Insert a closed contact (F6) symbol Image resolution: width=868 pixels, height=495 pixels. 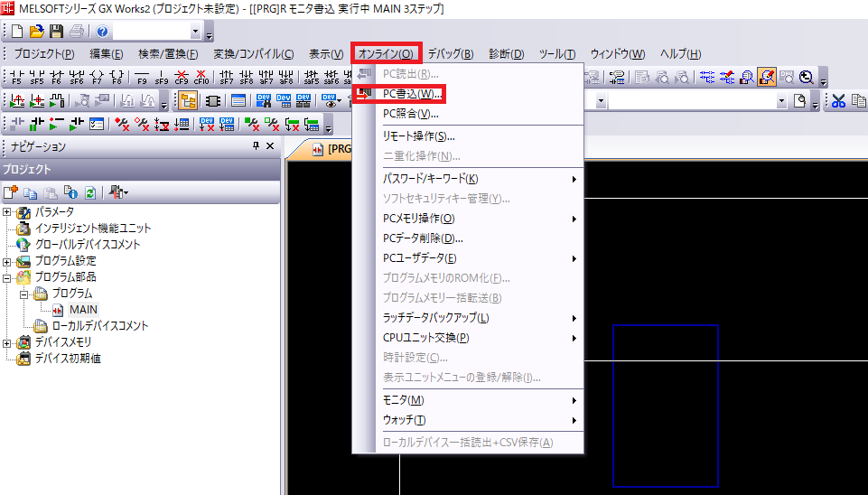[57, 77]
